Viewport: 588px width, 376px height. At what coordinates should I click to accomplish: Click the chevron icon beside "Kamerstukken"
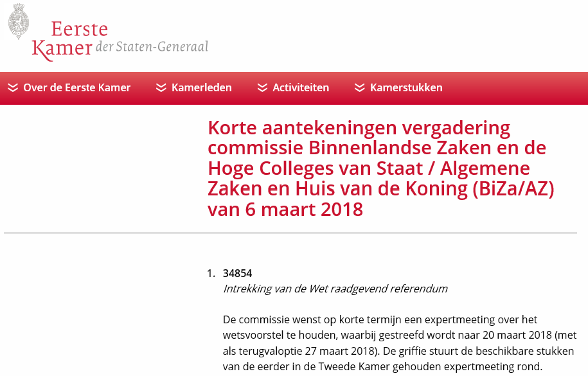pyautogui.click(x=360, y=87)
